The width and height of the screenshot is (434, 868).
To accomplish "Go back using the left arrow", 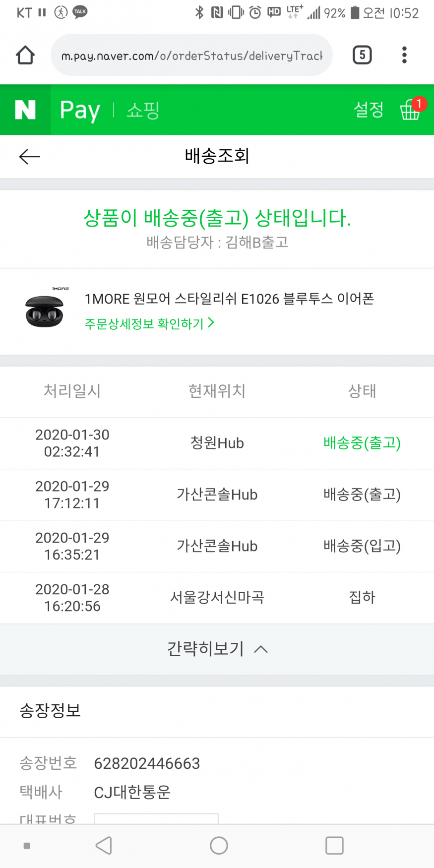I will point(29,157).
